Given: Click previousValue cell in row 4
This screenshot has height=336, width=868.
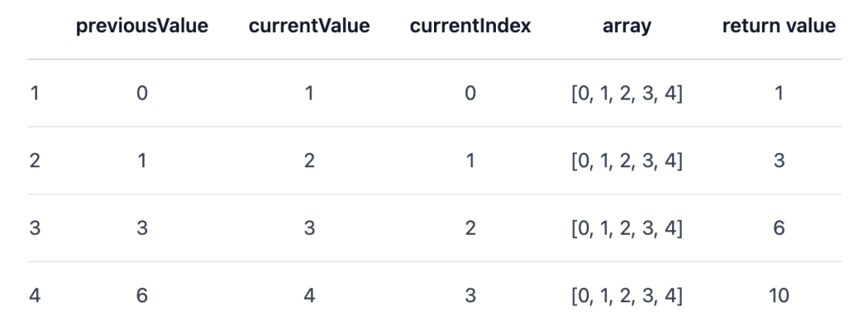Looking at the screenshot, I should [142, 296].
